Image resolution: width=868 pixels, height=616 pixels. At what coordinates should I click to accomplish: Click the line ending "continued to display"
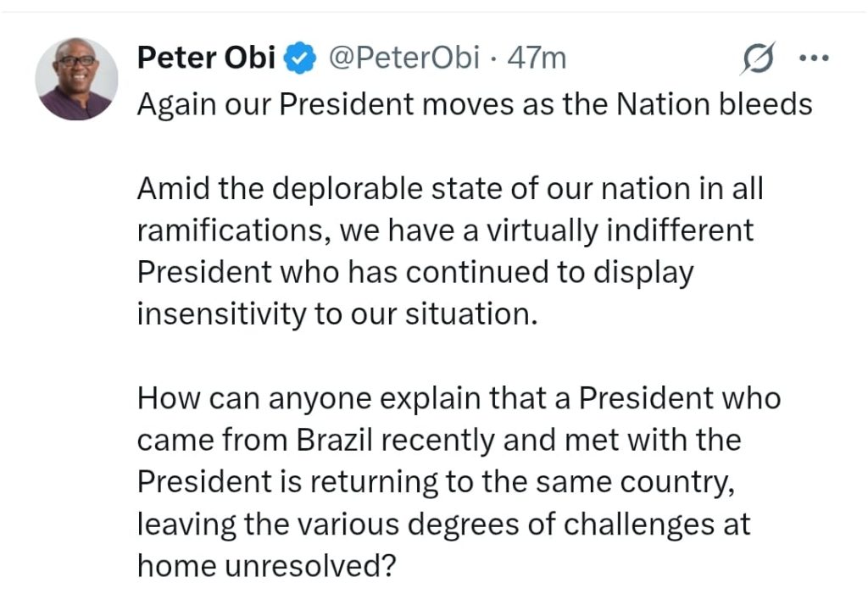point(415,273)
